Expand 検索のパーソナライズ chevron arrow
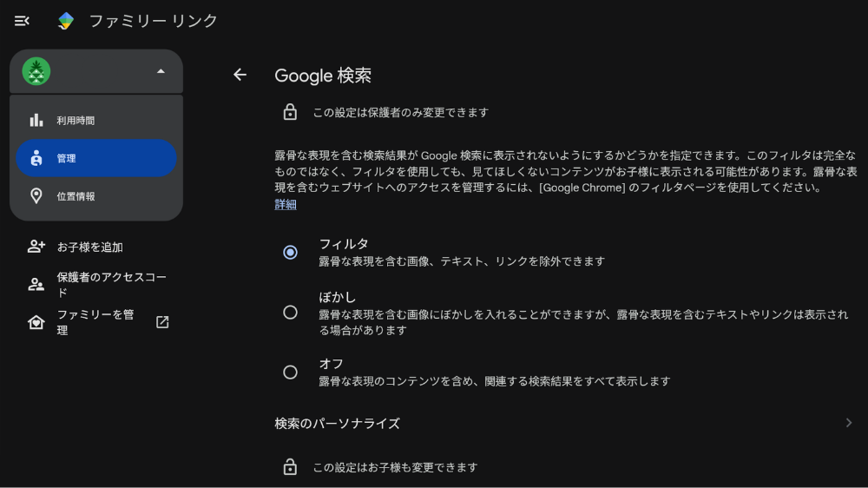This screenshot has height=488, width=868. tap(849, 423)
